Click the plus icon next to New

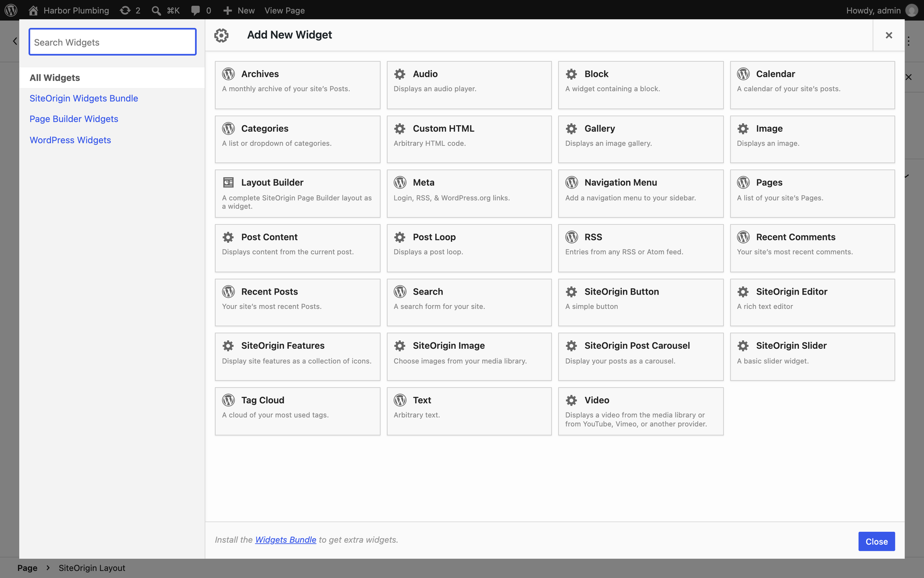point(227,10)
